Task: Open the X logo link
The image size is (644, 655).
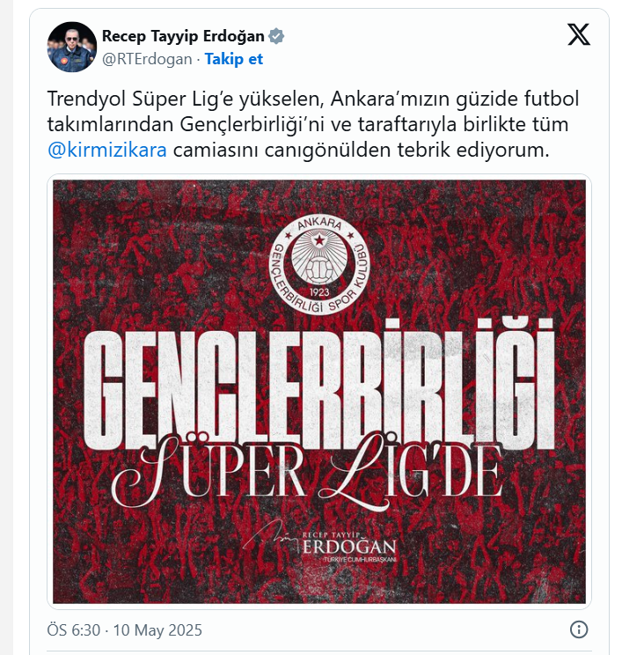Action: coord(579,34)
